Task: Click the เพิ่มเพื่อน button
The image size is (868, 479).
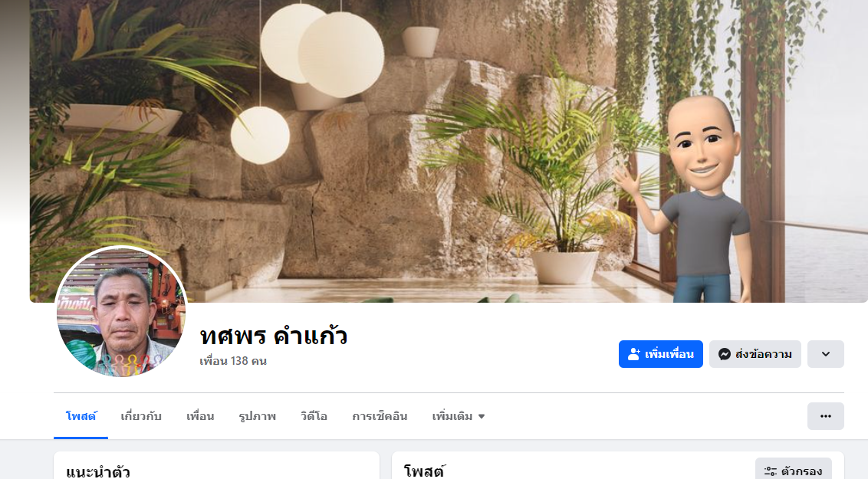Action: [660, 354]
